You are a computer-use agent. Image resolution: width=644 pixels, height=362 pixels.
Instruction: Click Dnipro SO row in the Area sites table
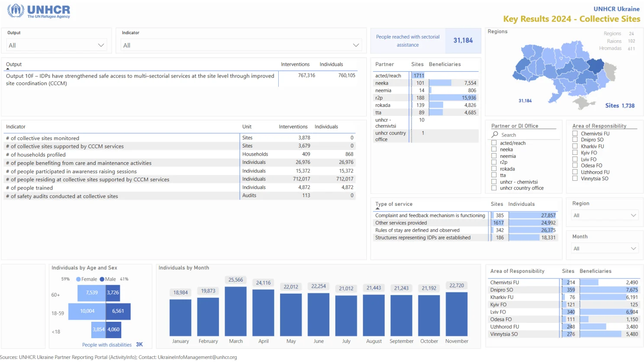tap(564, 290)
